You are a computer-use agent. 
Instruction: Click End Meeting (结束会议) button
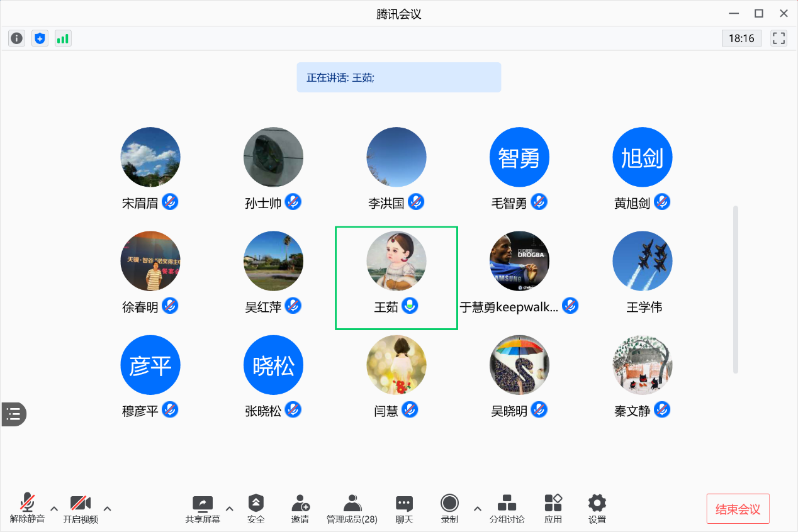point(738,509)
